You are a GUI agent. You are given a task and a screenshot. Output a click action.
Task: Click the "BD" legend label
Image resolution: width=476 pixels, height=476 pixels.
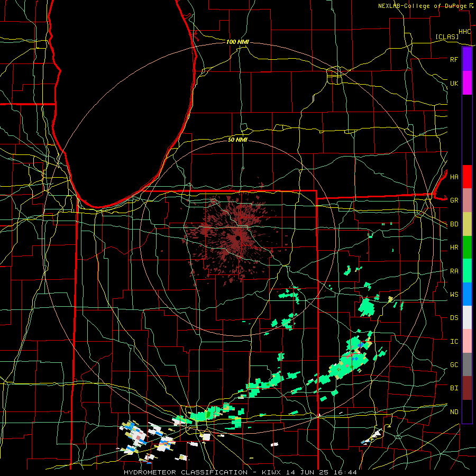pyautogui.click(x=454, y=224)
